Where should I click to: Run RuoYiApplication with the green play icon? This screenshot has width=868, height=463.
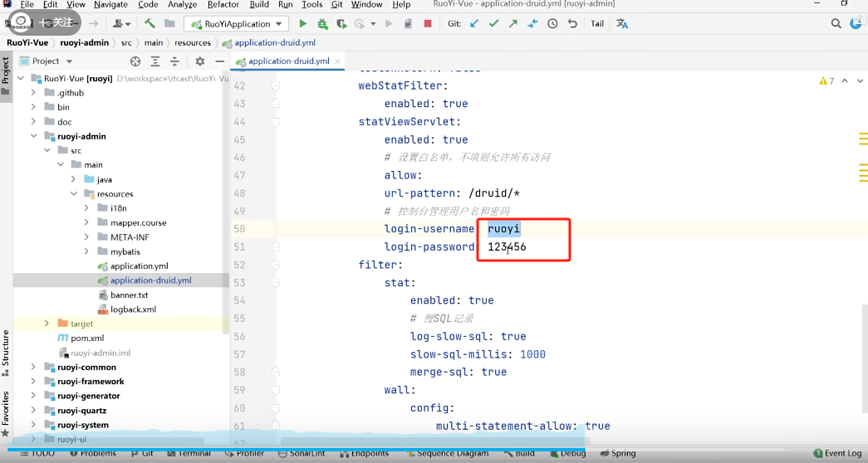pyautogui.click(x=303, y=24)
